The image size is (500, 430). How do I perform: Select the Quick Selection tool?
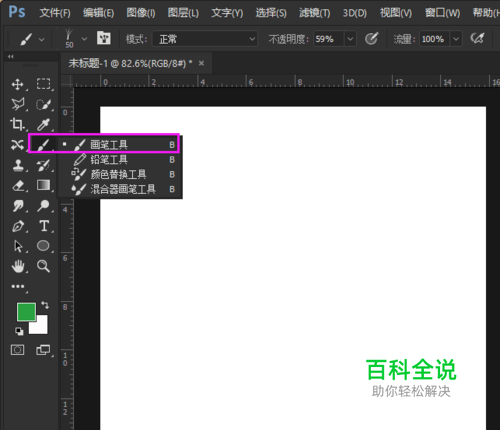(44, 104)
